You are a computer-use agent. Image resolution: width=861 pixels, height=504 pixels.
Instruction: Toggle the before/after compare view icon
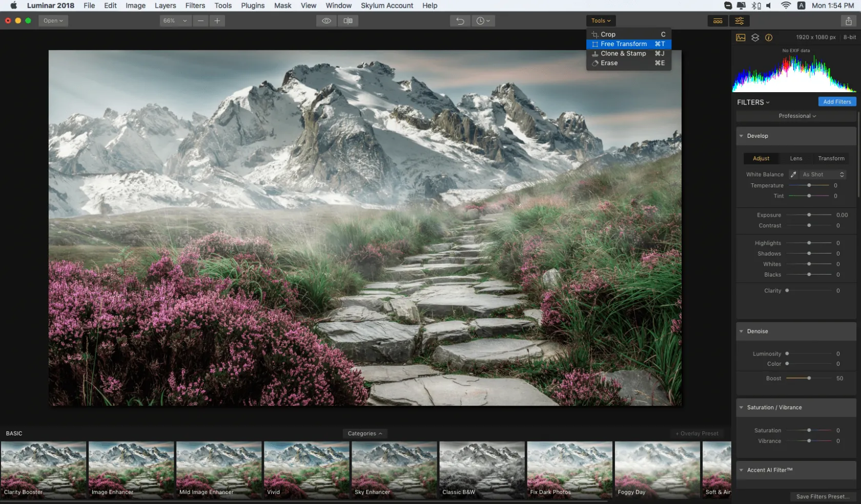pyautogui.click(x=348, y=21)
